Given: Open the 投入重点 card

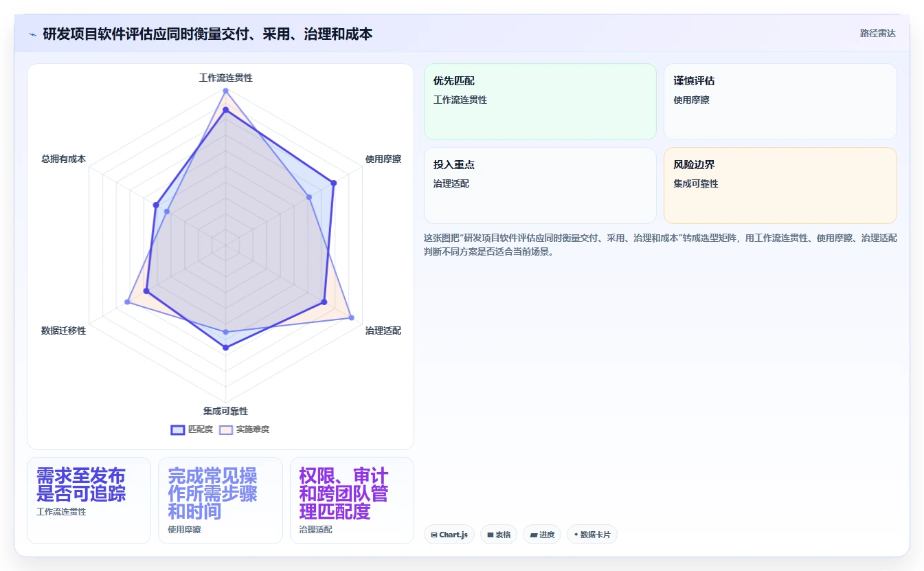Looking at the screenshot, I should tap(541, 186).
